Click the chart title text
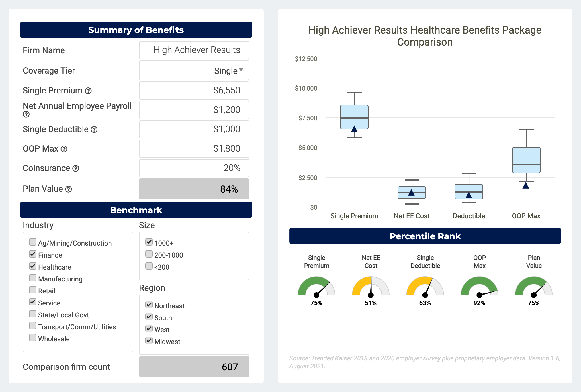This screenshot has height=392, width=581. click(425, 36)
